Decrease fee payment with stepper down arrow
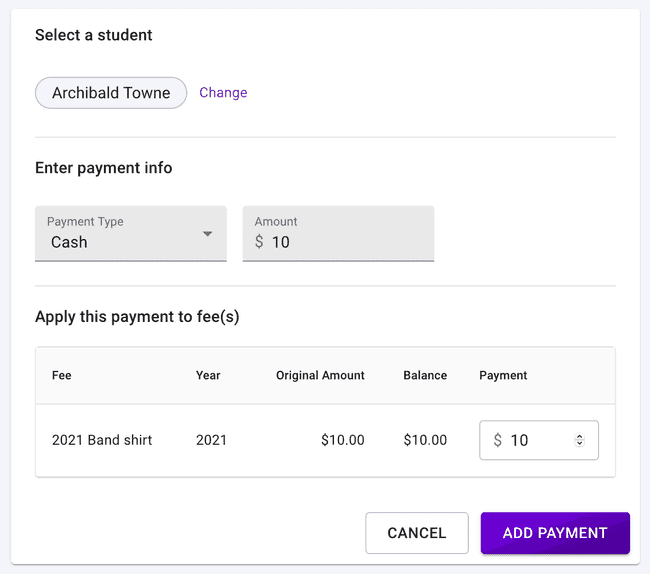Screen dimensions: 650x574 pos(580,444)
